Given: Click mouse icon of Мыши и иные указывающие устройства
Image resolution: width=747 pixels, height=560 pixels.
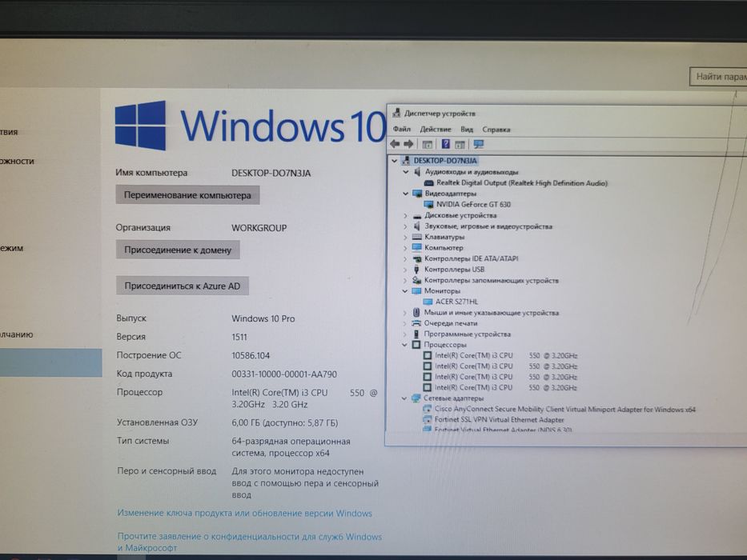Looking at the screenshot, I should coord(416,312).
